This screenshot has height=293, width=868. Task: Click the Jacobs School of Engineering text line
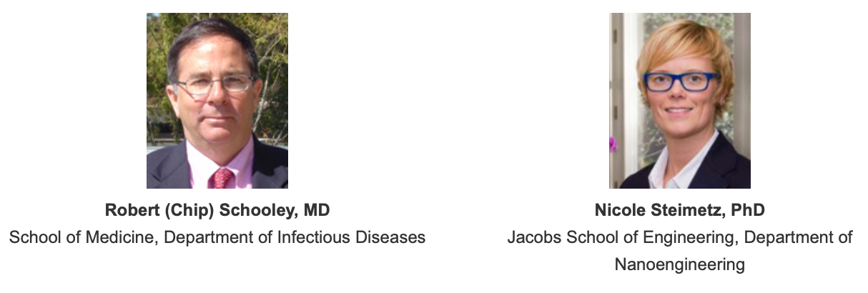point(680,237)
